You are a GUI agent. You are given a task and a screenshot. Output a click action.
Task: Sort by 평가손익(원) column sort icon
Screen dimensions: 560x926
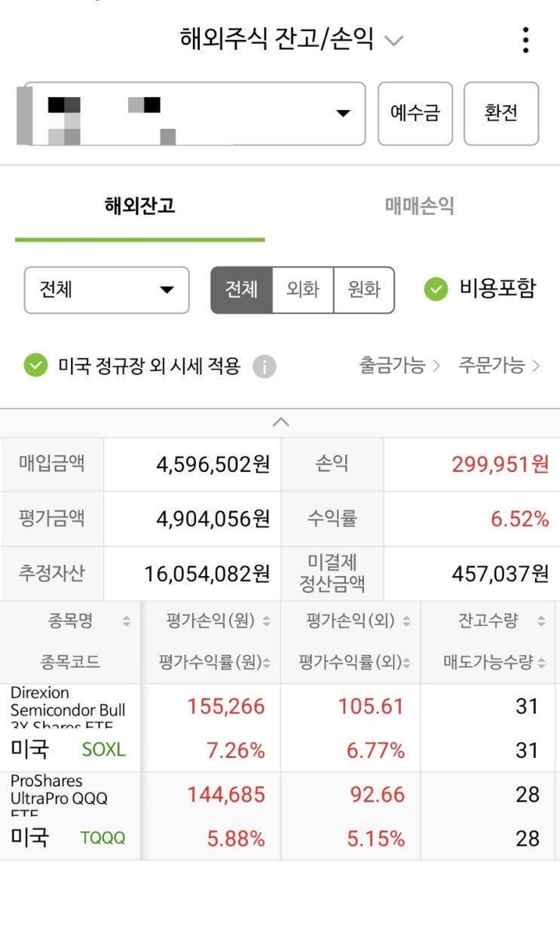click(x=266, y=622)
